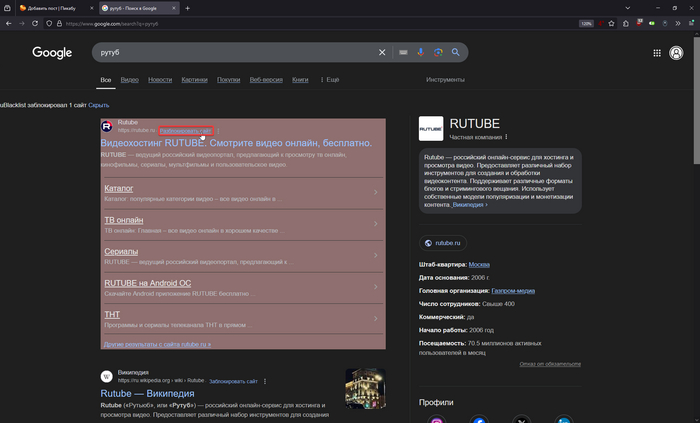Switch to 'Покупки' results tab

(x=229, y=80)
